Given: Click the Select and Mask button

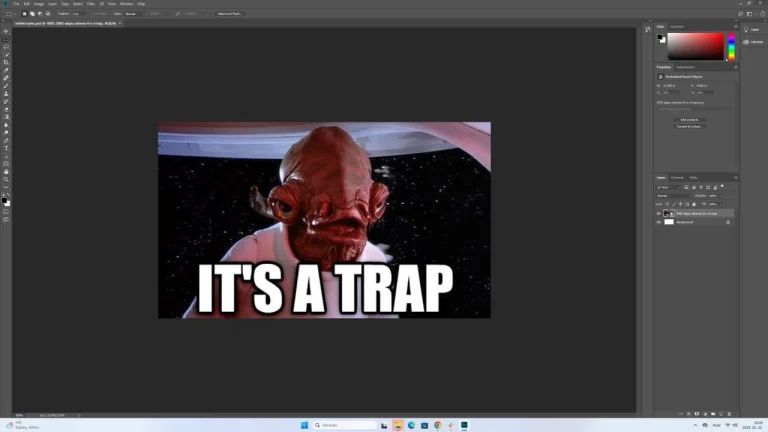Looking at the screenshot, I should (x=230, y=14).
